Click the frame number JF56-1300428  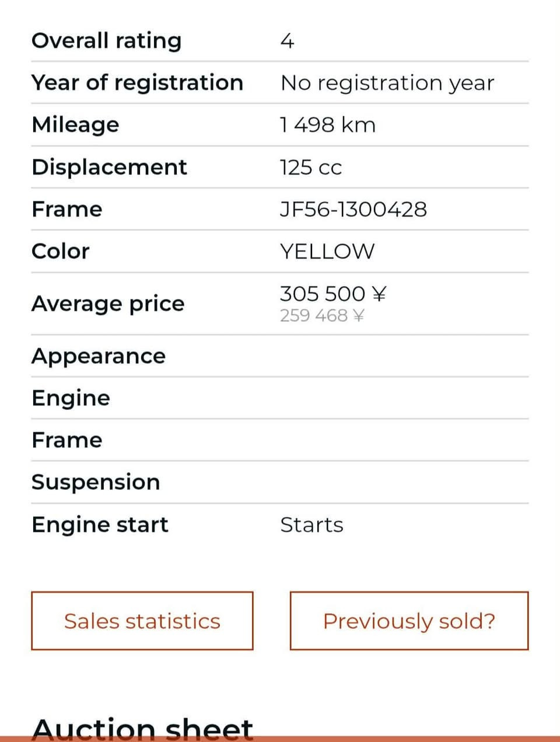click(353, 209)
